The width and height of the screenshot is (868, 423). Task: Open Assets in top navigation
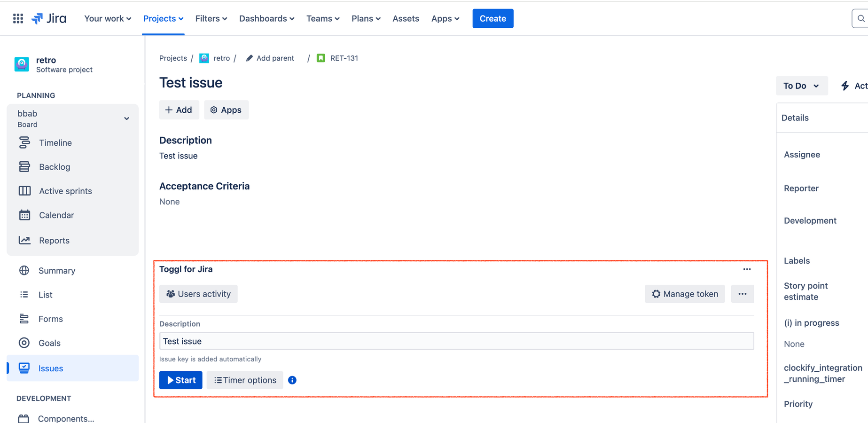(406, 18)
